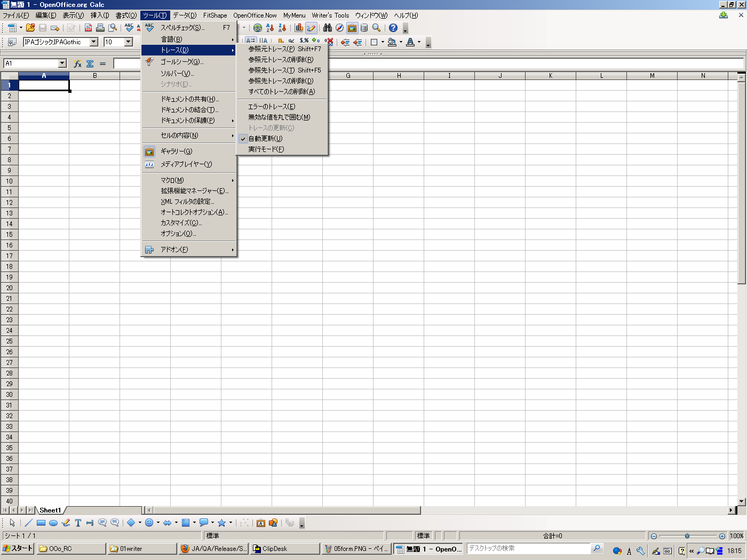Select the Callouts tool
Viewport: 747px width, 560px height.
(x=102, y=523)
